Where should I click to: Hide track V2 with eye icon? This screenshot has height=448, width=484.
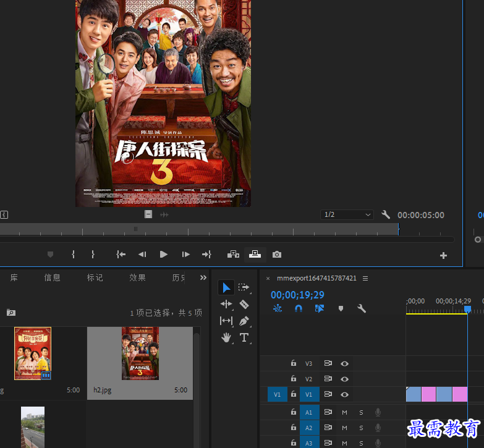344,379
